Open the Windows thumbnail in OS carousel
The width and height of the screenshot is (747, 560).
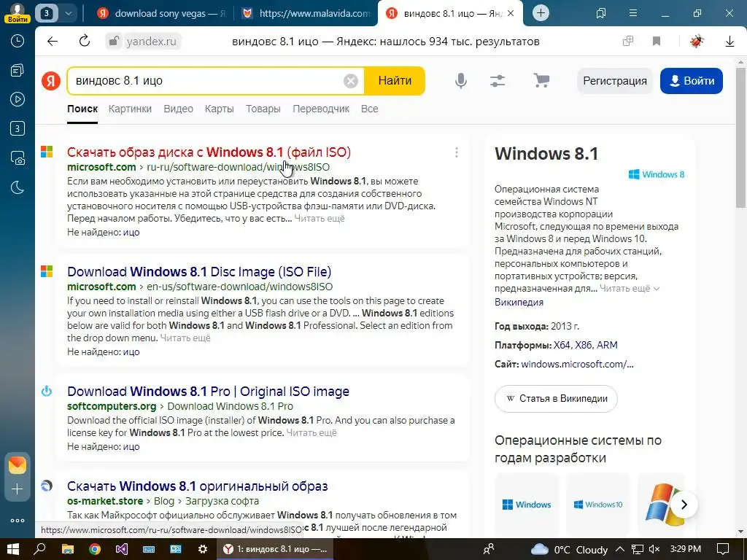(x=527, y=505)
